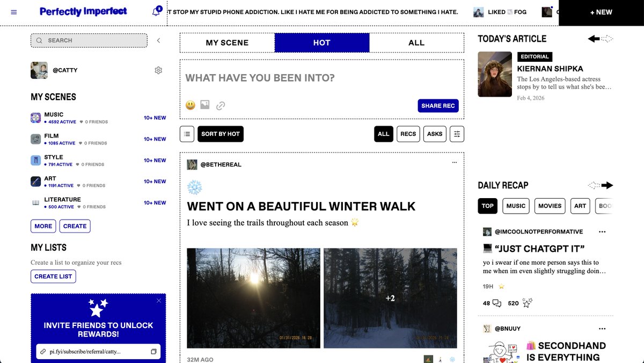The height and width of the screenshot is (363, 644).
Task: Focus the Search field
Action: [89, 40]
